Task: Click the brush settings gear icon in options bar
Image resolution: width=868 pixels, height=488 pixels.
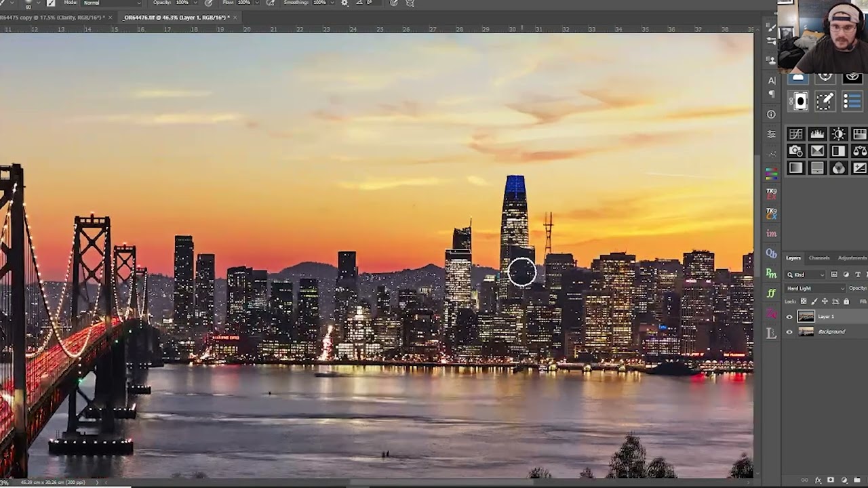Action: [344, 3]
